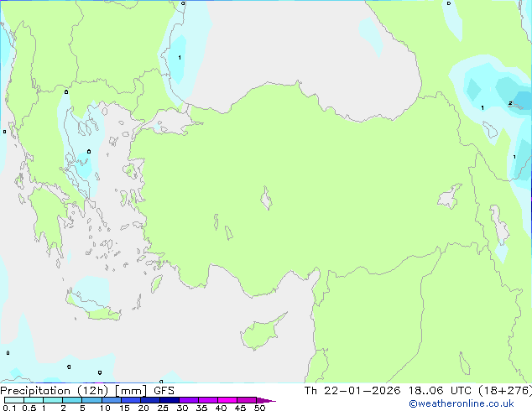532x411 pixels.
Task: Click the 0.1 to 0.5 mm legend swatch
Action: [x=14, y=400]
